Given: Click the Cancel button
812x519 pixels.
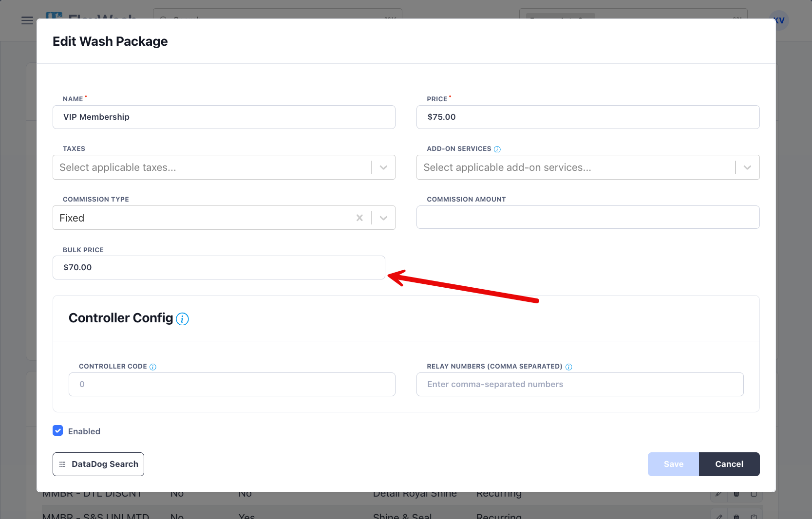Looking at the screenshot, I should pyautogui.click(x=729, y=464).
